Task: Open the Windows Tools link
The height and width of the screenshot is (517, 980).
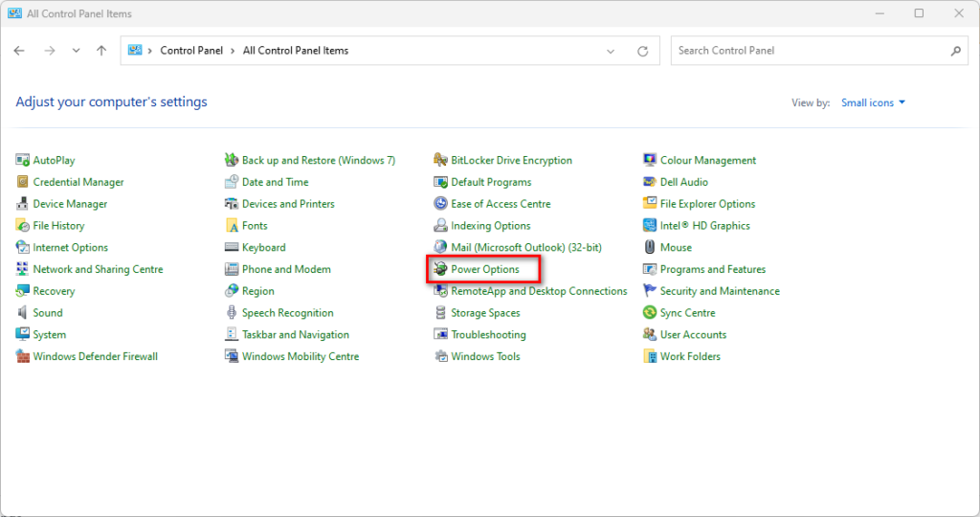Action: (485, 356)
